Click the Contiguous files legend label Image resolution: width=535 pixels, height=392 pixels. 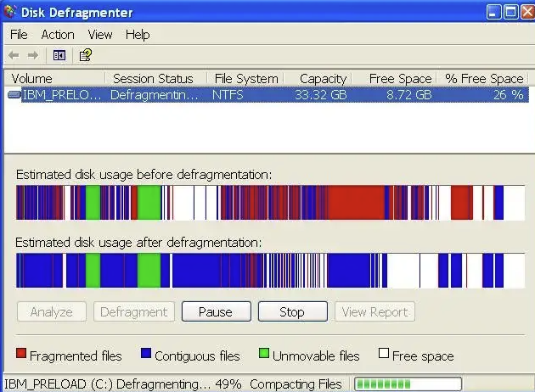(x=197, y=356)
